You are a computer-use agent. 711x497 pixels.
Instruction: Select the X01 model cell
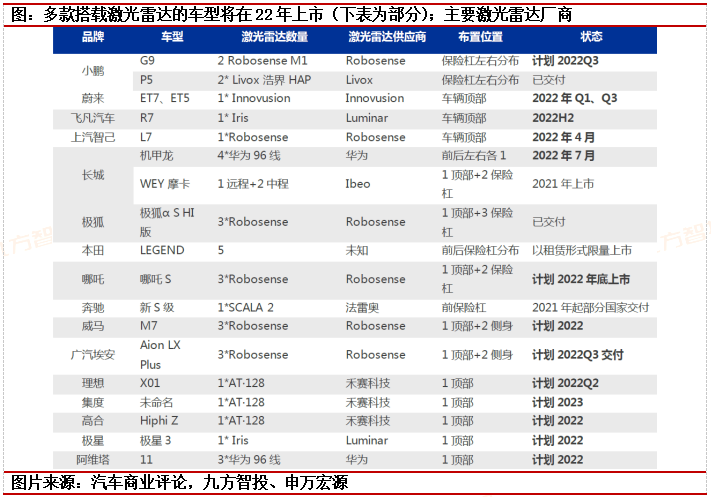[150, 384]
